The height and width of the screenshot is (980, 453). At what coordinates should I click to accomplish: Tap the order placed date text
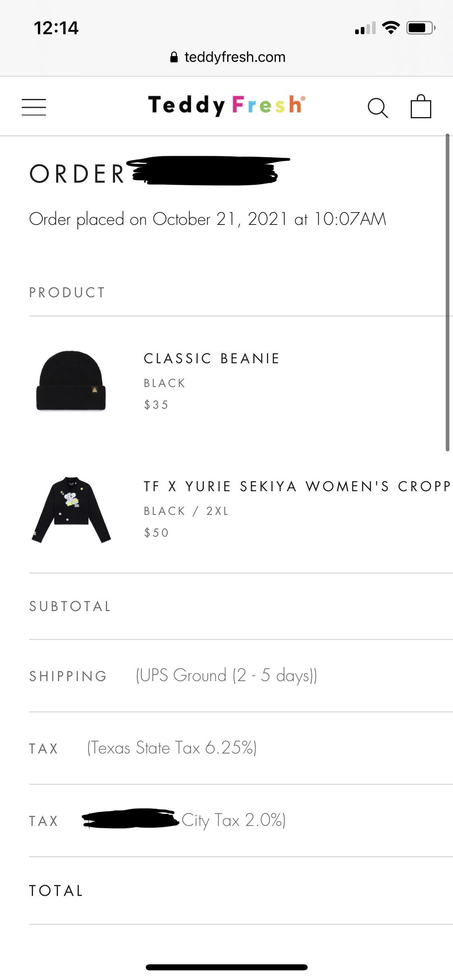[x=207, y=219]
